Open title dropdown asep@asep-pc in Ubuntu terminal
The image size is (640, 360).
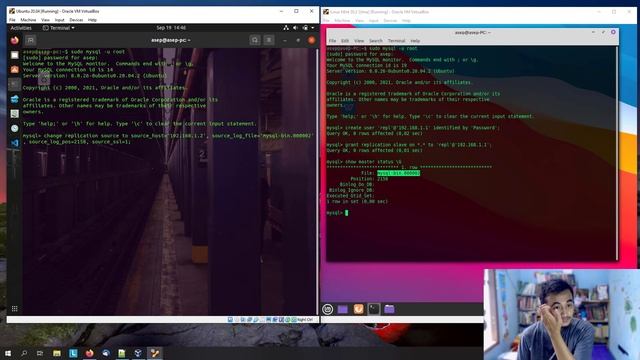[171, 40]
